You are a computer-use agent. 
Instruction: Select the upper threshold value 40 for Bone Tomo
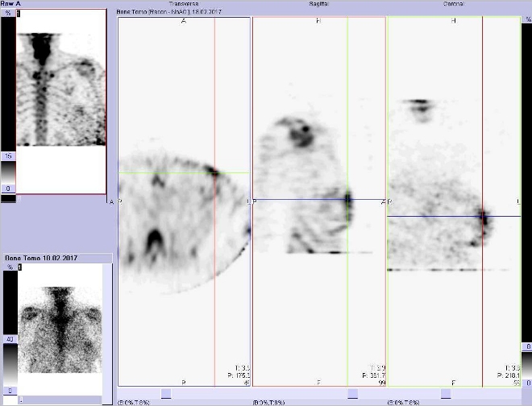tap(8, 339)
